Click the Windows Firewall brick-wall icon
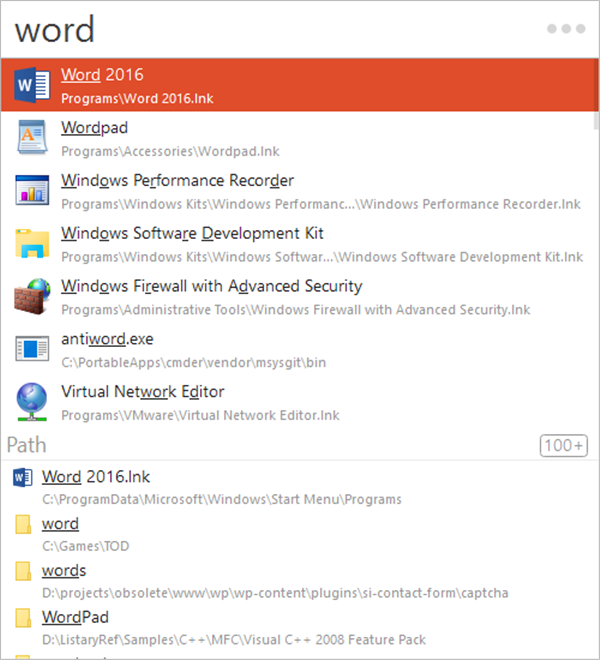 coord(32,297)
